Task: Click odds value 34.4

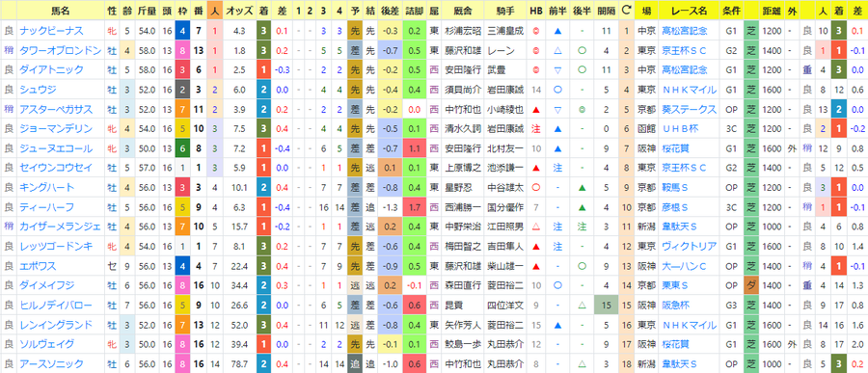Action: coord(240,285)
